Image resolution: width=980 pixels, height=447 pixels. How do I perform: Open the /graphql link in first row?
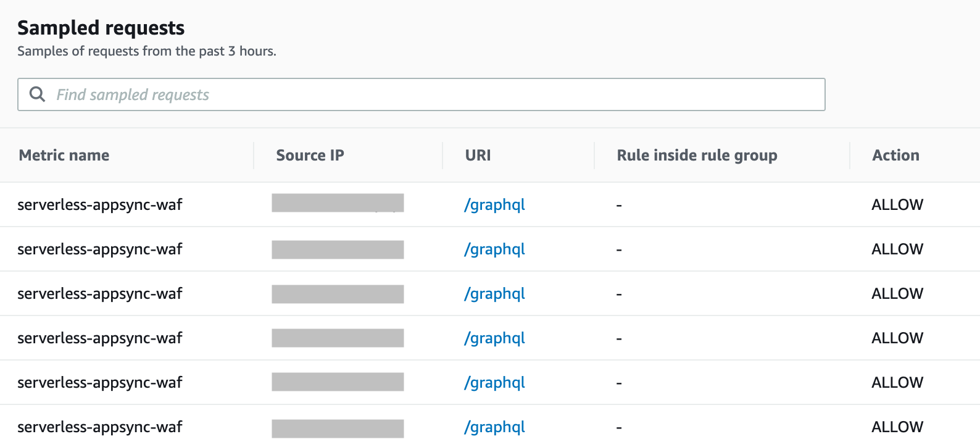[494, 205]
